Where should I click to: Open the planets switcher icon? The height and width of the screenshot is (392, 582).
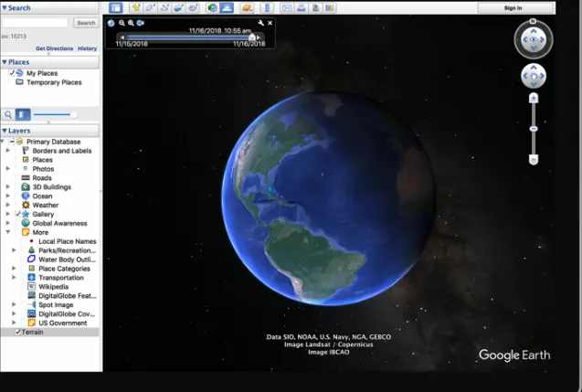tap(247, 8)
